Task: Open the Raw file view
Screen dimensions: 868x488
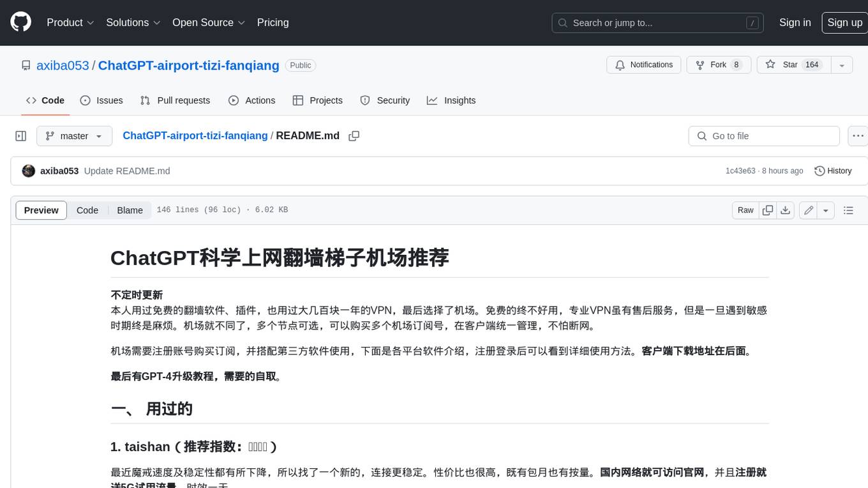Action: [x=745, y=210]
